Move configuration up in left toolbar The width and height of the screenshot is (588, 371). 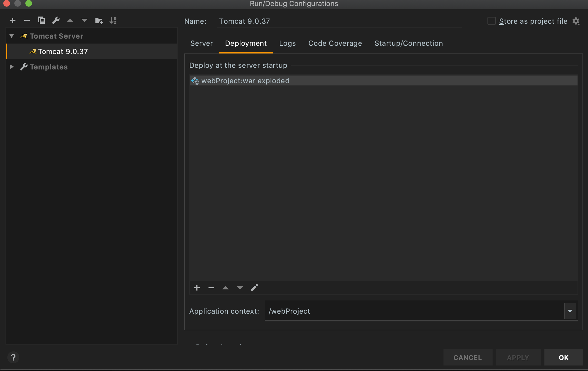70,20
